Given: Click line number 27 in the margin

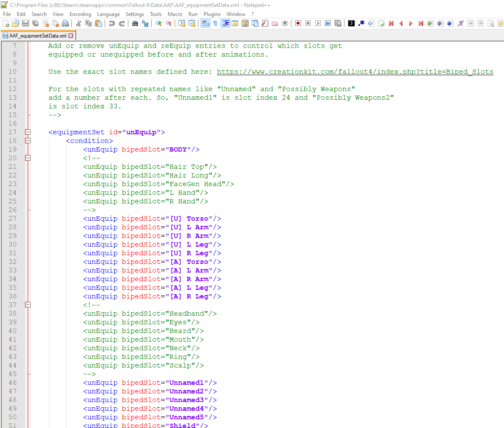Looking at the screenshot, I should click(x=13, y=219).
